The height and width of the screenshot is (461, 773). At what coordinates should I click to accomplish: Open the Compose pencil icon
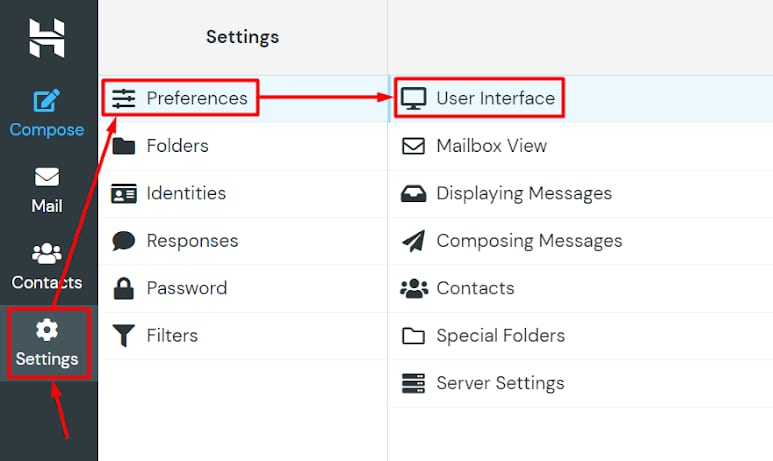pos(47,101)
